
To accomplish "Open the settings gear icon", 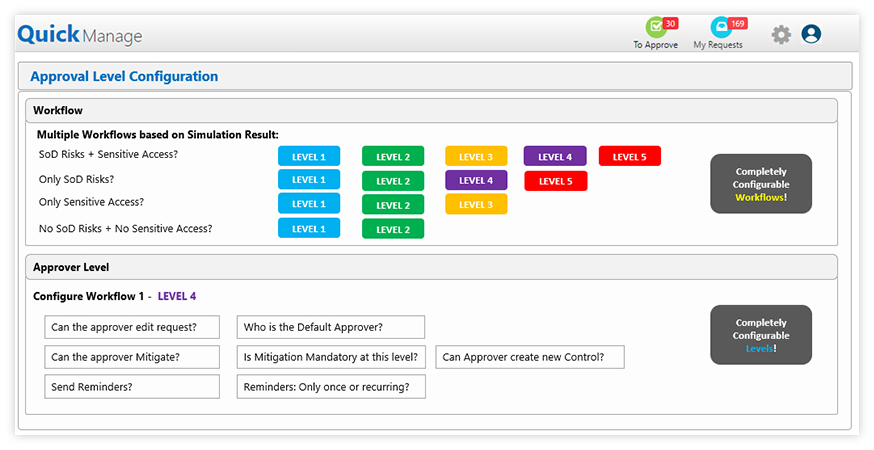I will (781, 35).
